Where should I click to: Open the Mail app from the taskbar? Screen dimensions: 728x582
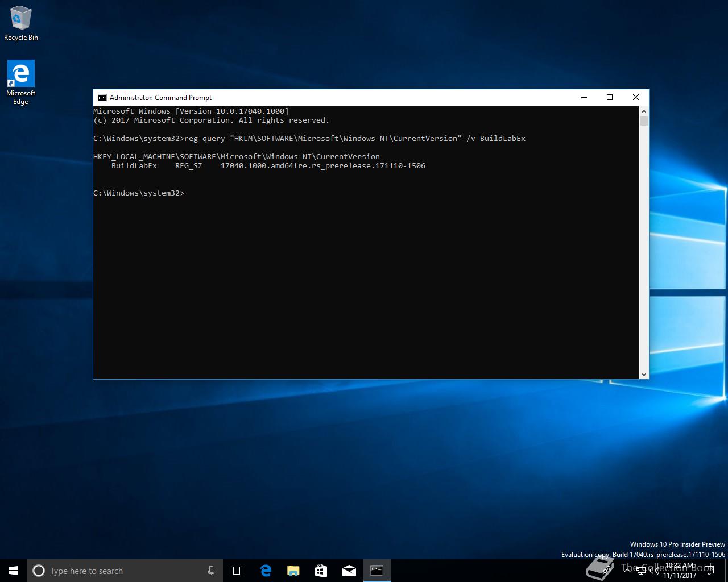click(349, 571)
